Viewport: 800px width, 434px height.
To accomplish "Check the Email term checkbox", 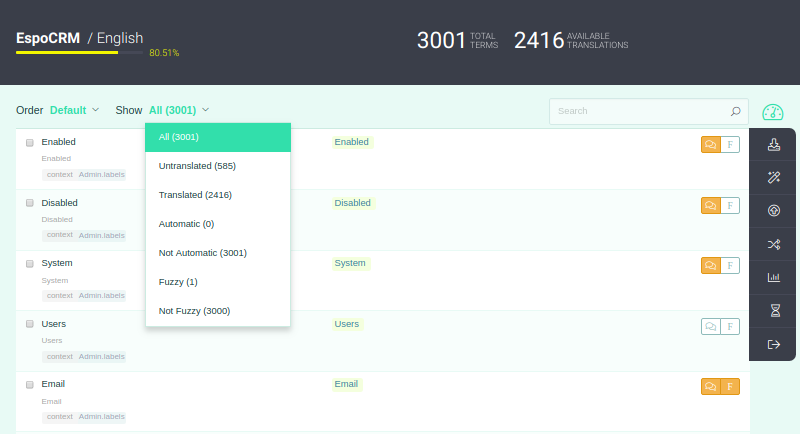I will coord(30,385).
